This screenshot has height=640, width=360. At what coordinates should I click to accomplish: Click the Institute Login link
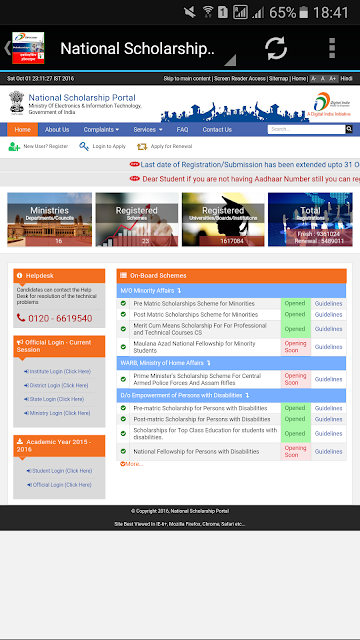57,371
